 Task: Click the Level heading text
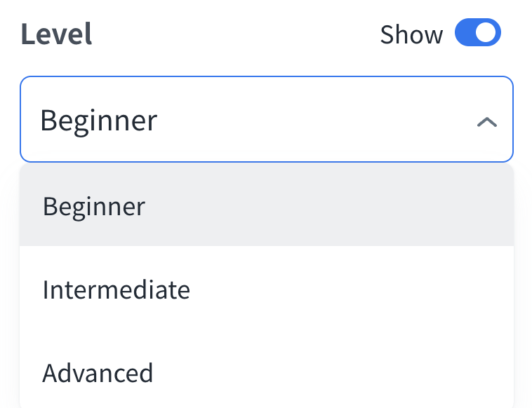pyautogui.click(x=56, y=34)
